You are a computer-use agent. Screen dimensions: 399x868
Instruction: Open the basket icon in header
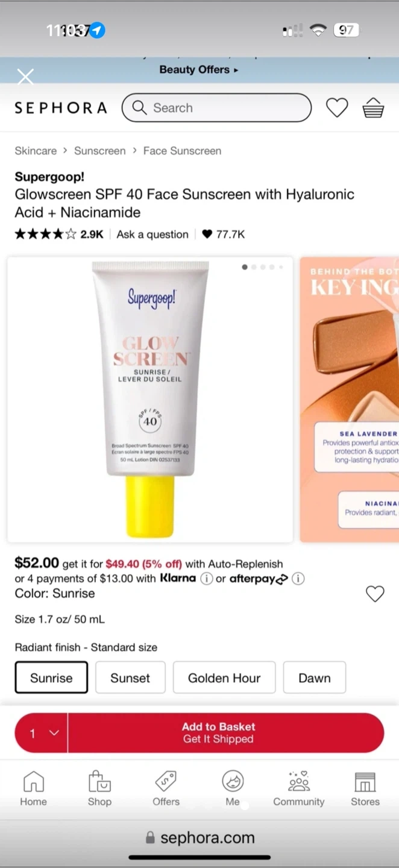tap(373, 108)
